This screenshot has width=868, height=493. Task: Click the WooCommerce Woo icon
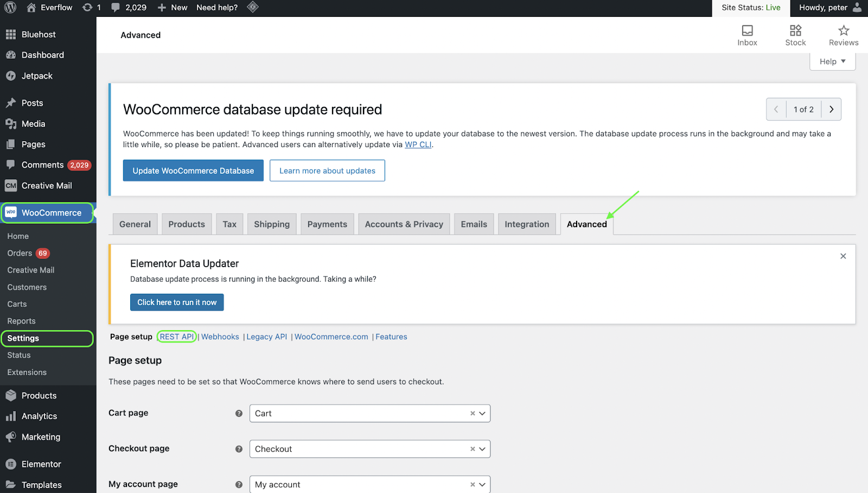coord(11,213)
